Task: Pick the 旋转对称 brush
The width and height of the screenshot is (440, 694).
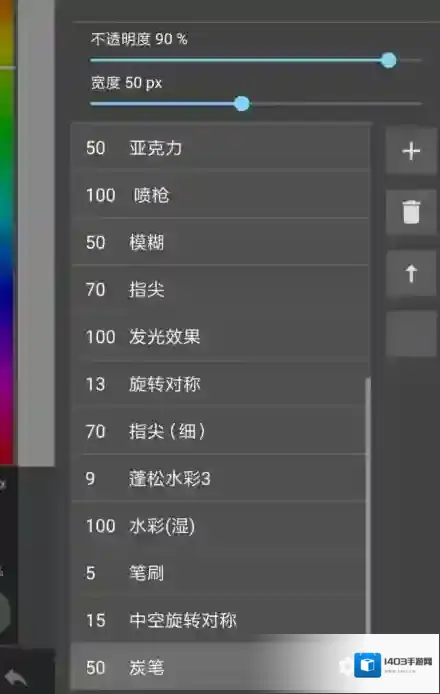Action: [219, 384]
